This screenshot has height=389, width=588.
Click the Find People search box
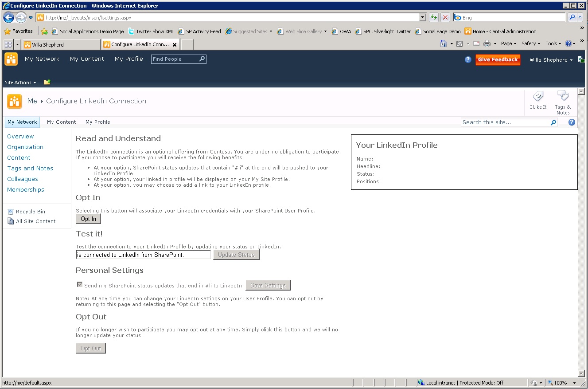coord(175,59)
